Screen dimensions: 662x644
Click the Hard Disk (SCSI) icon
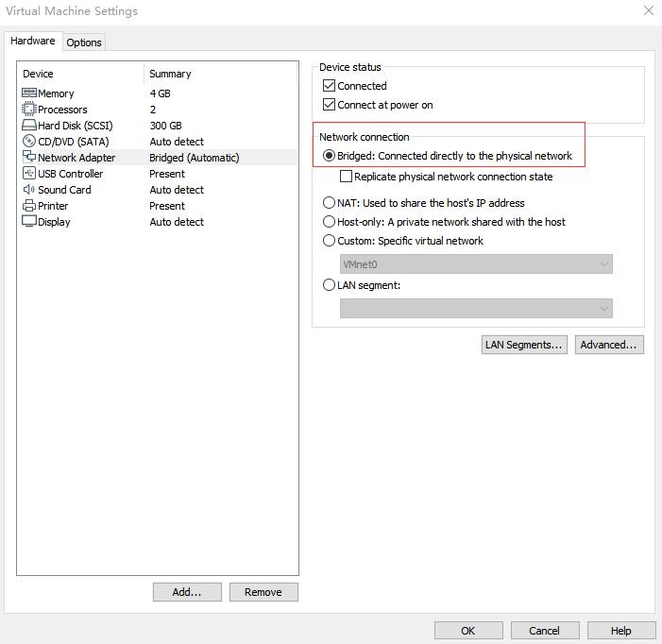pyautogui.click(x=28, y=125)
